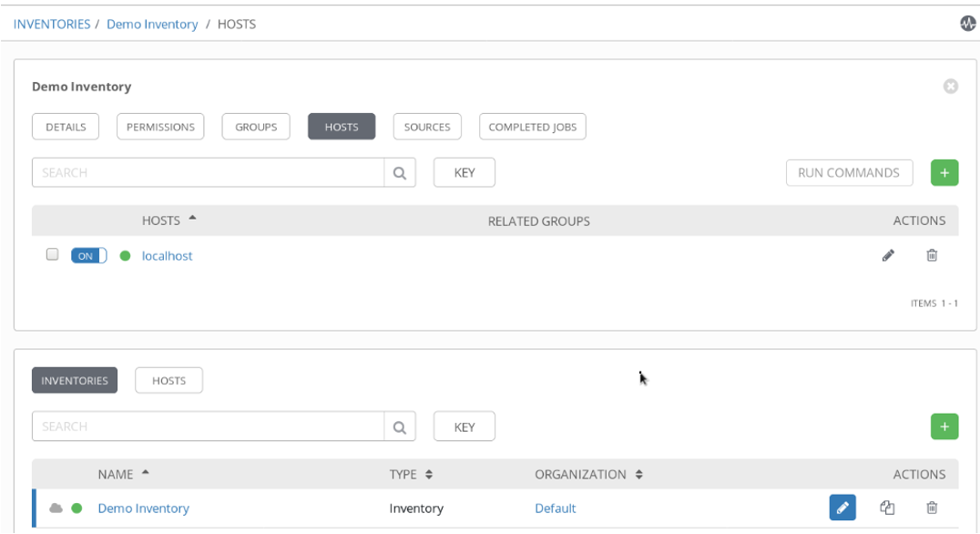
Task: Select the dark HOSTS tab in Demo Inventory
Action: click(x=342, y=127)
